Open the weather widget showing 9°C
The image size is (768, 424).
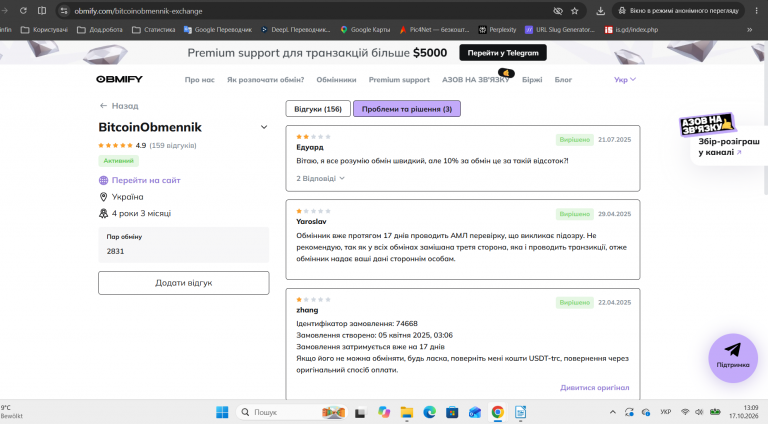coord(12,412)
